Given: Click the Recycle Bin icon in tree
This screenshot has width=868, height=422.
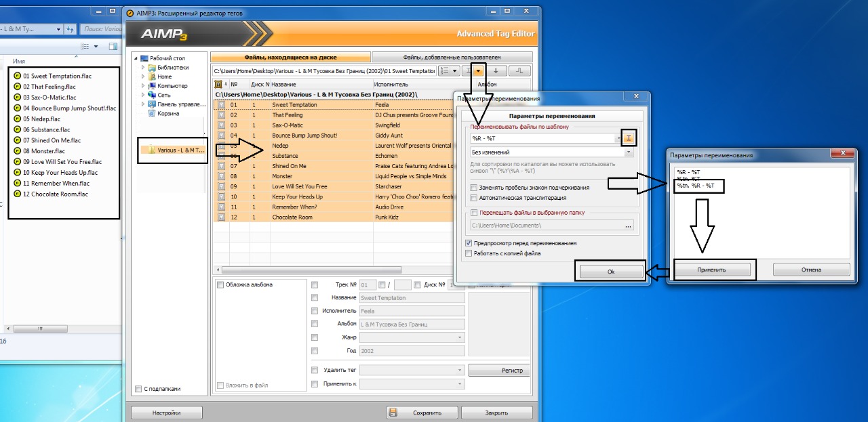Looking at the screenshot, I should tap(152, 114).
